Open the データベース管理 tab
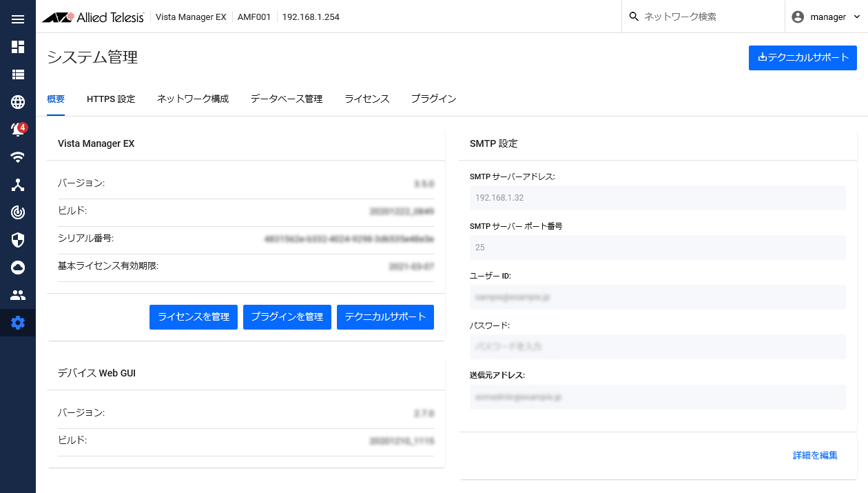 tap(287, 99)
